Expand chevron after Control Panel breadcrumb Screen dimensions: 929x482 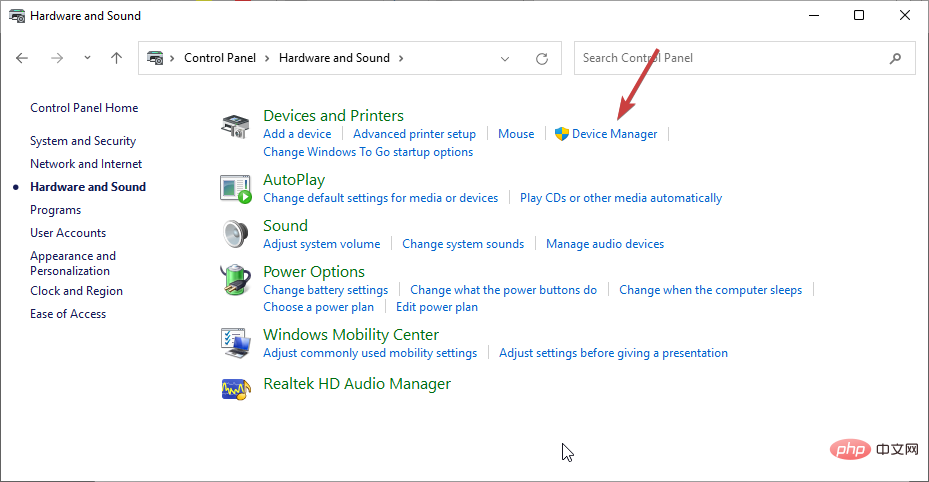pyautogui.click(x=267, y=58)
